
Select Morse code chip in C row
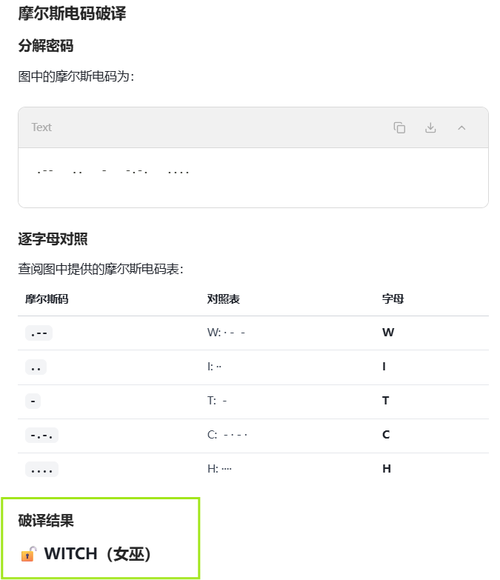(42, 435)
